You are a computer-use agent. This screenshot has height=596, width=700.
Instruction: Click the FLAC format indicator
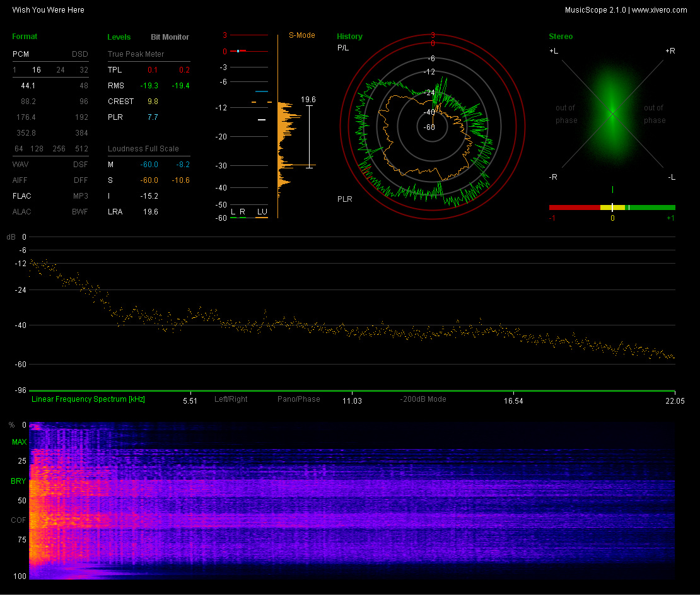click(x=21, y=196)
